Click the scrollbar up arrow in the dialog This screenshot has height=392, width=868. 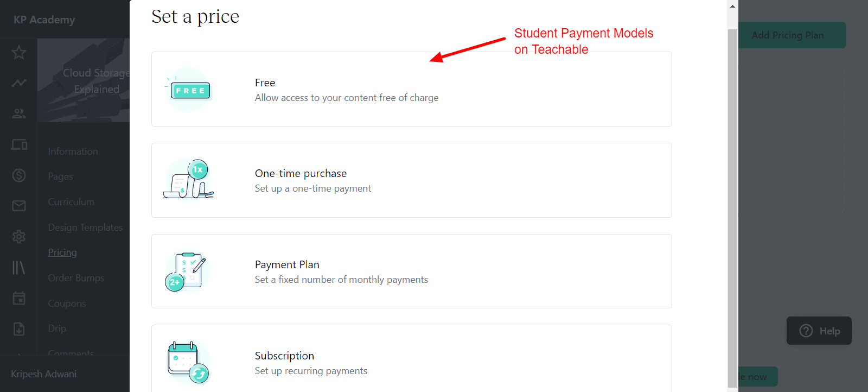(x=732, y=7)
